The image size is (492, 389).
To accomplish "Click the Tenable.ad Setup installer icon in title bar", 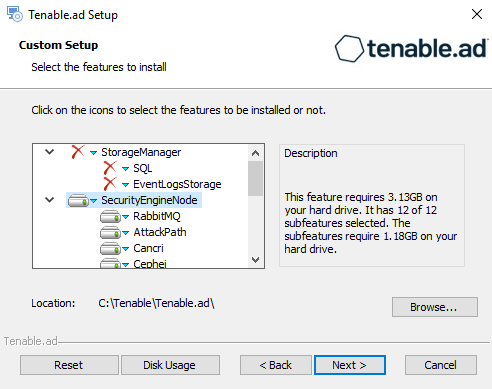I will click(x=15, y=14).
